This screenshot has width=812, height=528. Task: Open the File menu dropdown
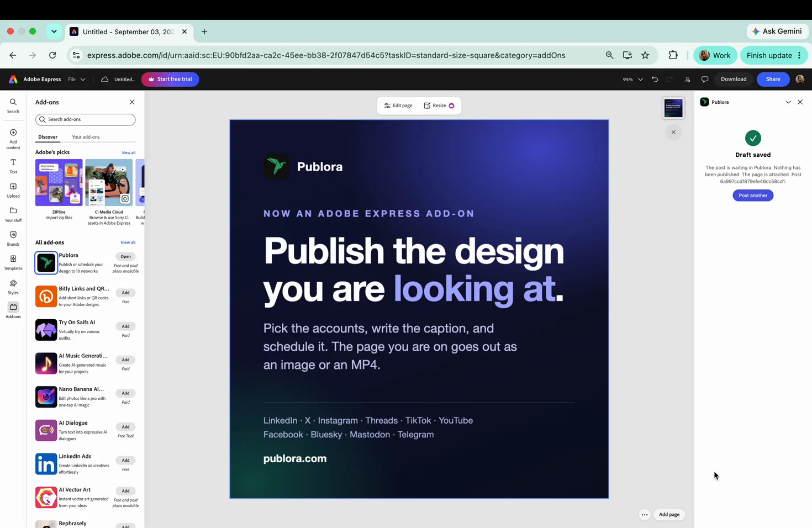[76, 80]
